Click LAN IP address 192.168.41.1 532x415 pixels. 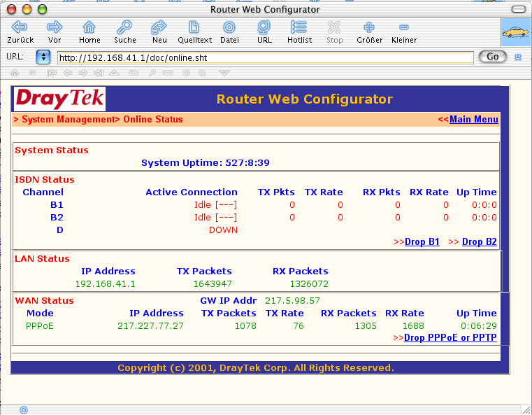coord(105,284)
